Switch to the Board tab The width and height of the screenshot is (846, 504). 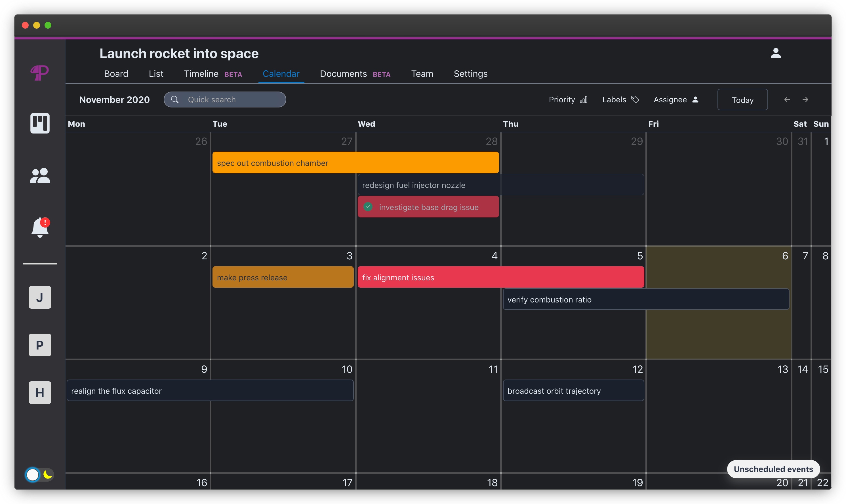(x=116, y=74)
